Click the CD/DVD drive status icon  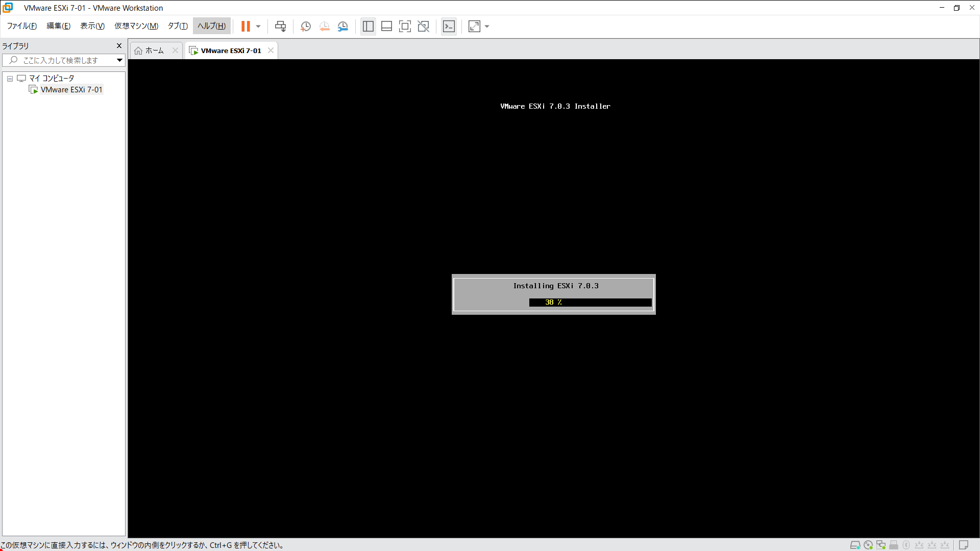point(868,545)
